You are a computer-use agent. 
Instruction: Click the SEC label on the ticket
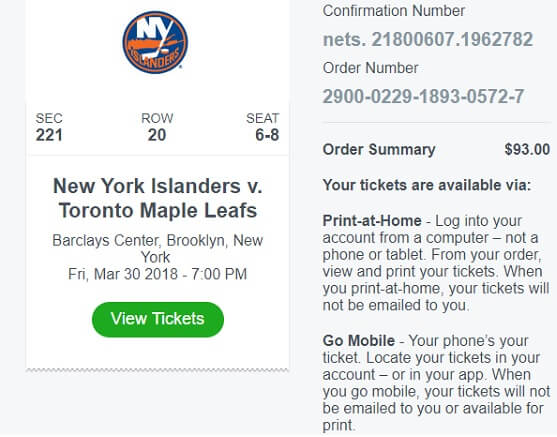click(x=49, y=118)
